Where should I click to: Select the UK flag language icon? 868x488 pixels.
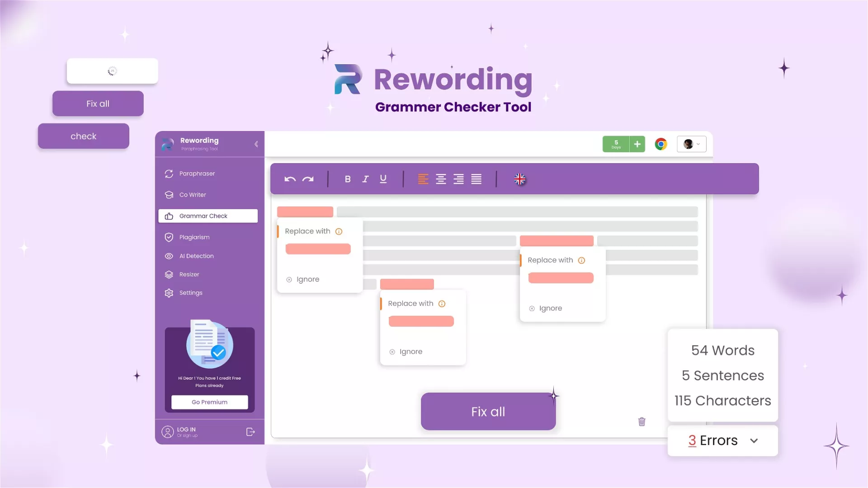519,179
